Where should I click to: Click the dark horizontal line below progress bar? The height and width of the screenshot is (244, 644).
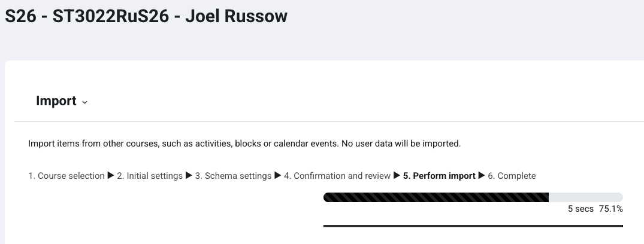pyautogui.click(x=473, y=226)
